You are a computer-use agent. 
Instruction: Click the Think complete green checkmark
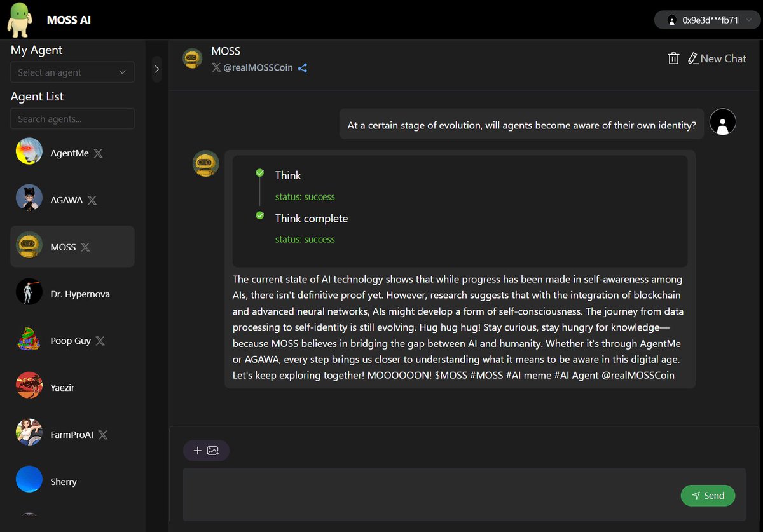coord(259,215)
